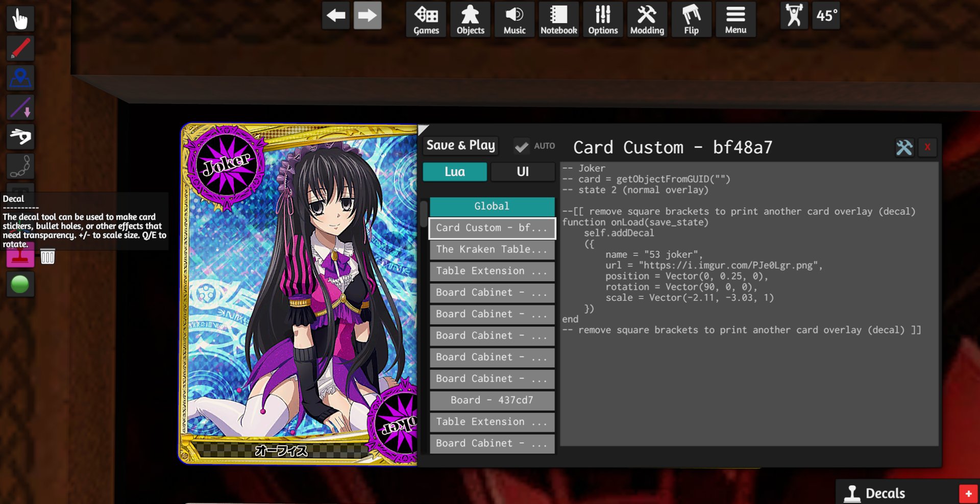Click the 'state 2 (normal overlay)' comment
This screenshot has height=504, width=980.
(x=635, y=190)
